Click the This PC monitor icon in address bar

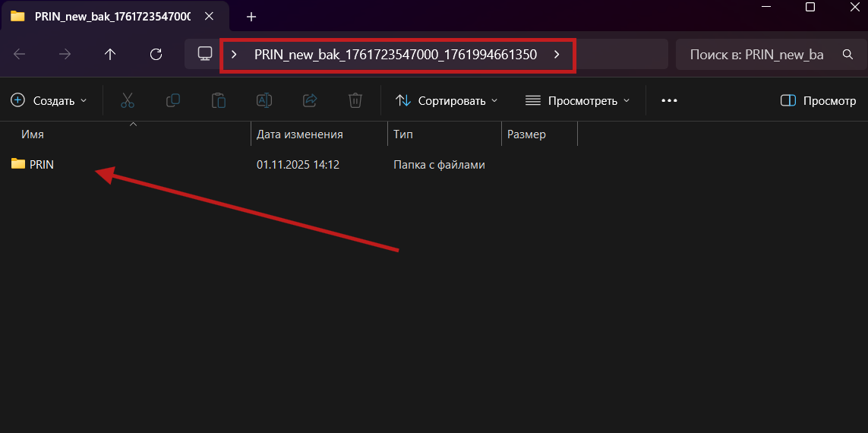point(205,54)
